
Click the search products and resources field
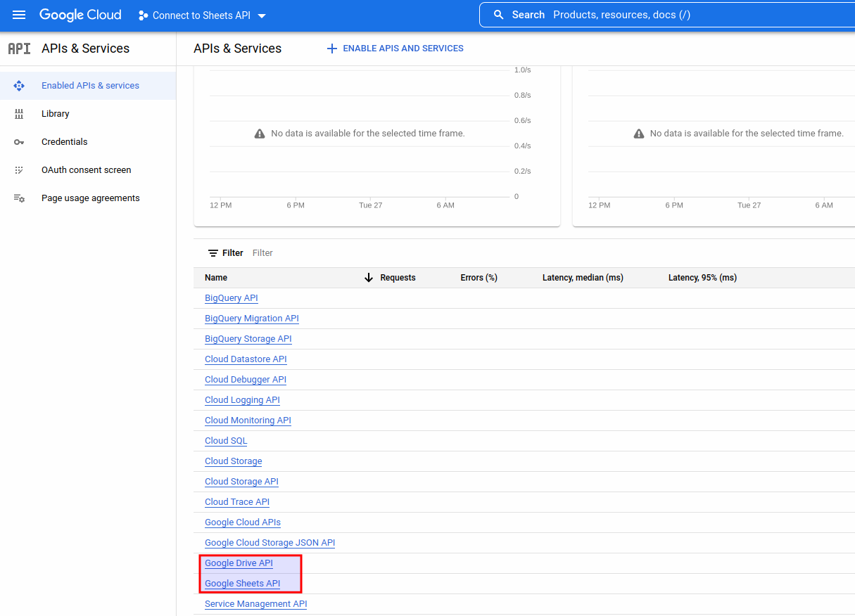(667, 15)
